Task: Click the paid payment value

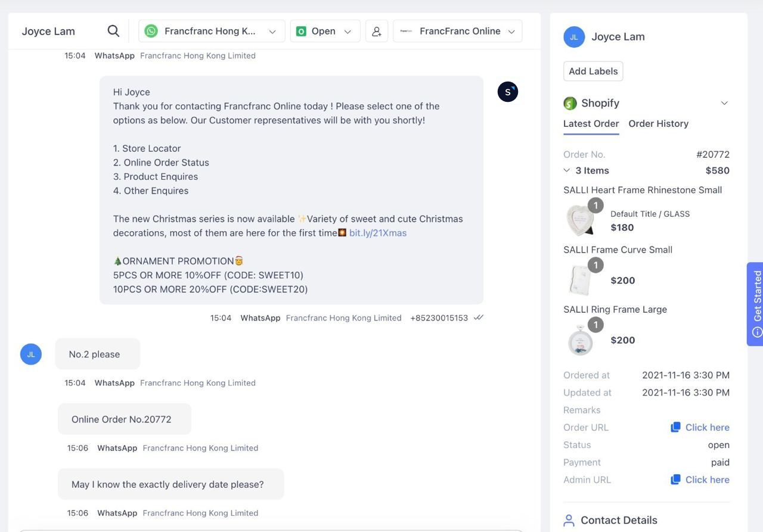Action: tap(720, 462)
